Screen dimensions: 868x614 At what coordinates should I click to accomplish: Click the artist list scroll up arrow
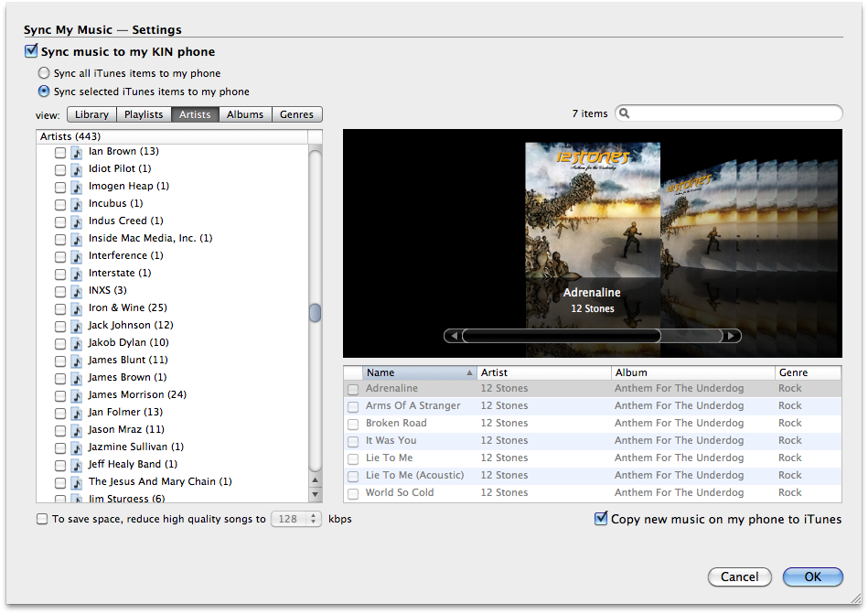pyautogui.click(x=315, y=480)
